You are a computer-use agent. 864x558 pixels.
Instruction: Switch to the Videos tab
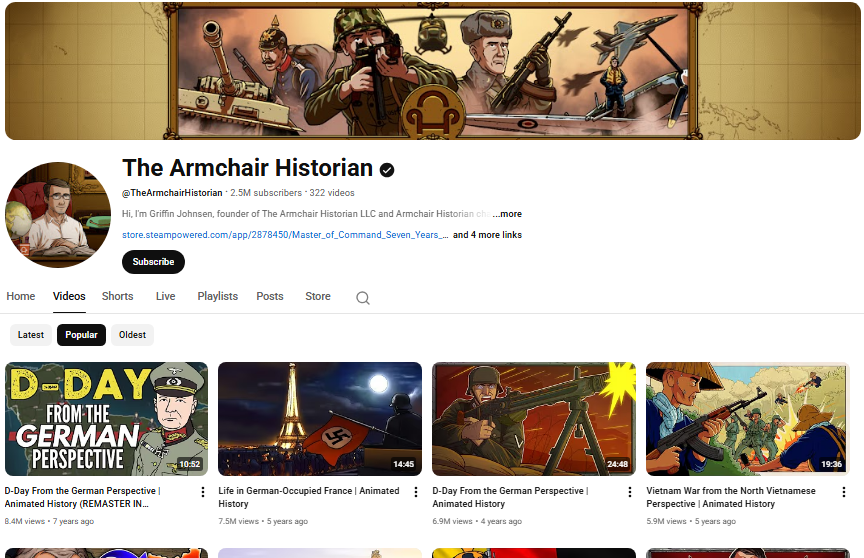click(x=69, y=296)
